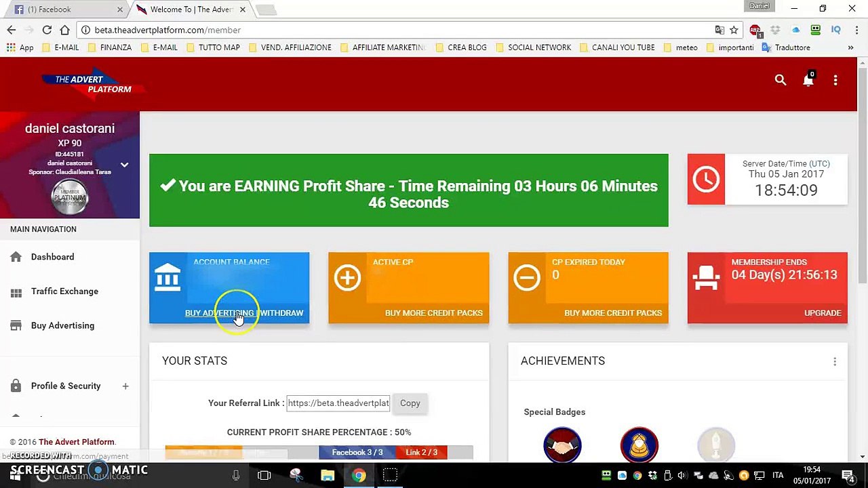The height and width of the screenshot is (488, 868).
Task: Open the Achievements three-dot menu
Action: click(x=835, y=362)
